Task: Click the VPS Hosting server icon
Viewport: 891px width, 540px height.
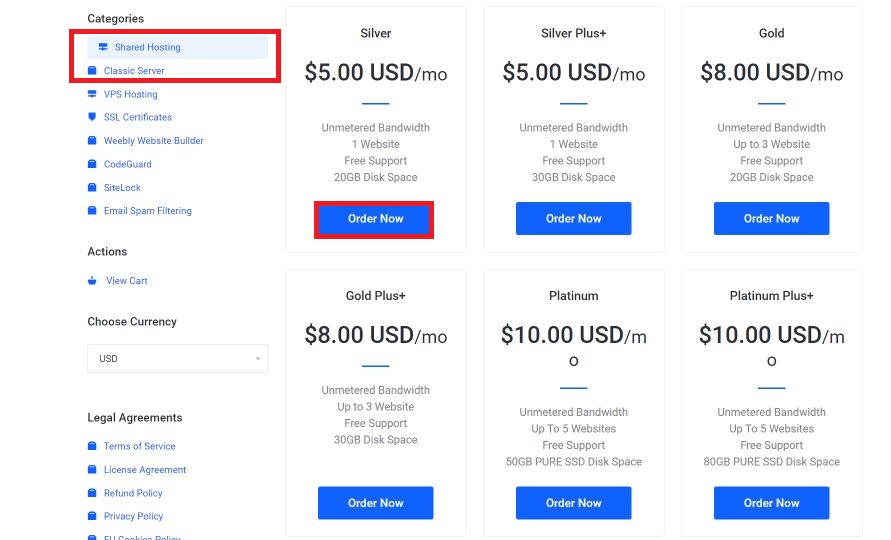Action: coord(92,94)
